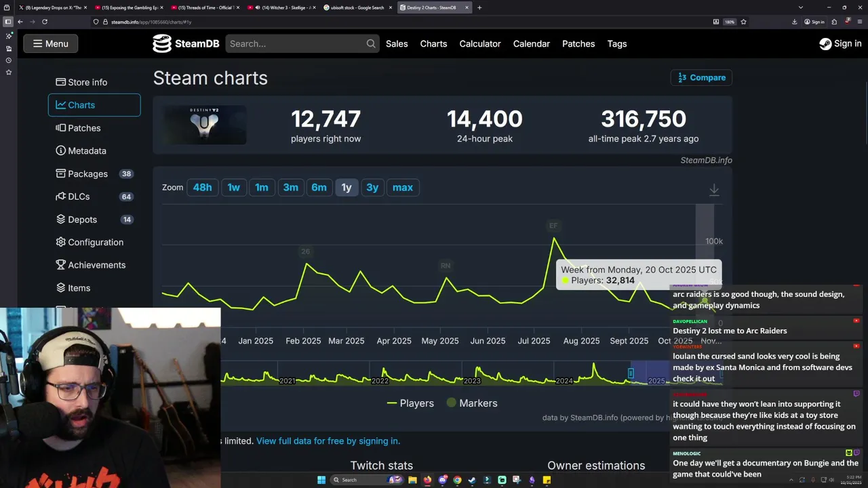Open the Tags nav item
The image size is (868, 488).
[x=617, y=43]
